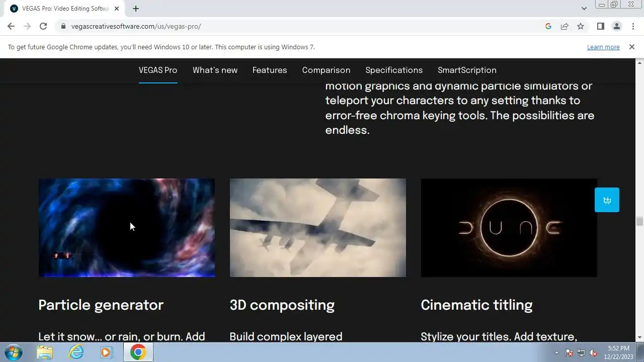Click the 3D compositing heading
This screenshot has width=644, height=362.
282,305
